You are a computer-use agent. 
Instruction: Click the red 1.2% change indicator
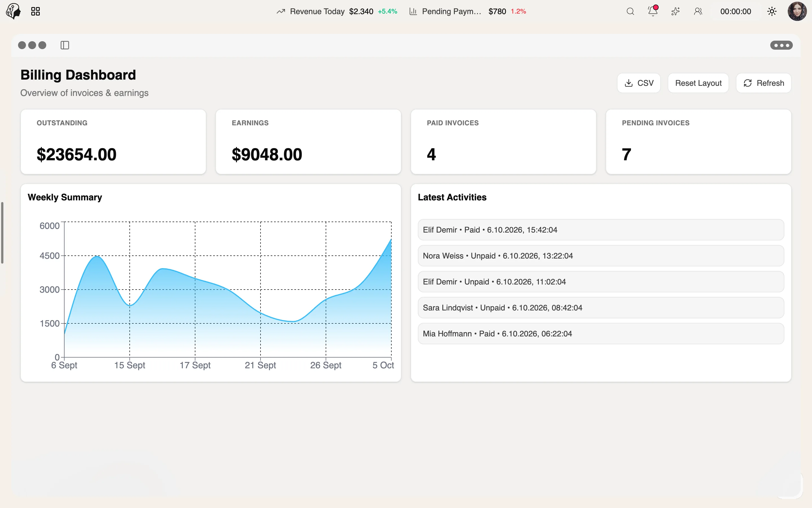point(518,11)
